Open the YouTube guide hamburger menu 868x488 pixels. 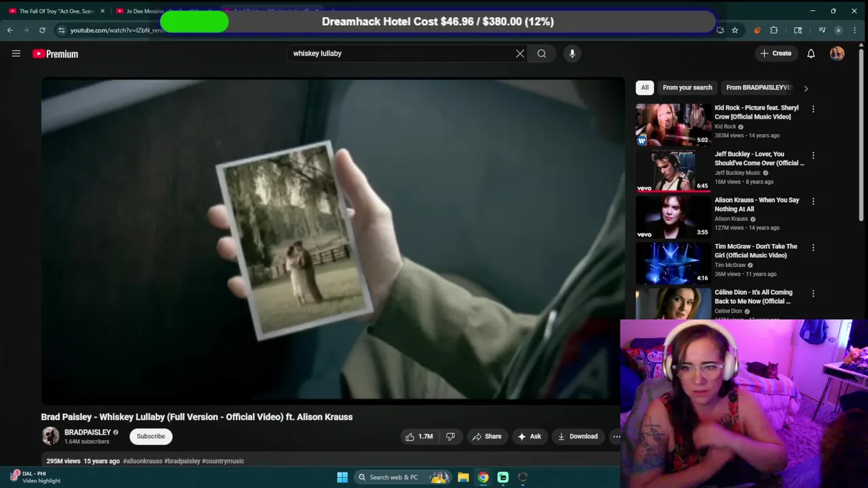(x=16, y=54)
